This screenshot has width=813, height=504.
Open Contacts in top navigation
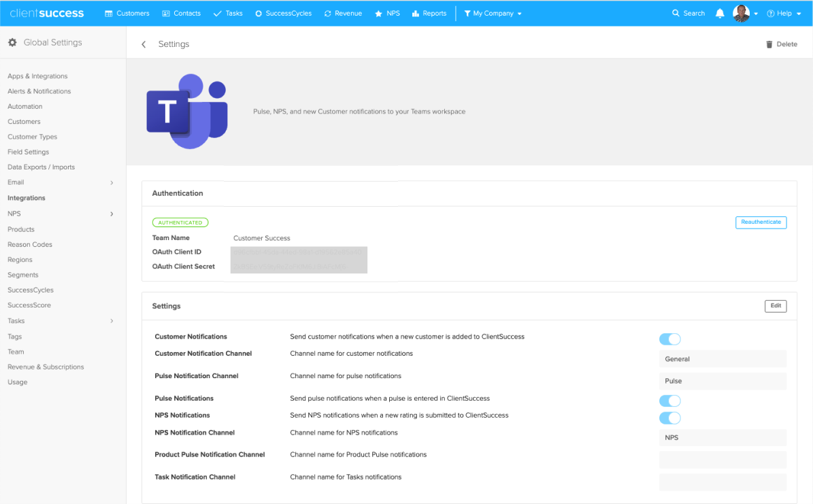click(182, 14)
